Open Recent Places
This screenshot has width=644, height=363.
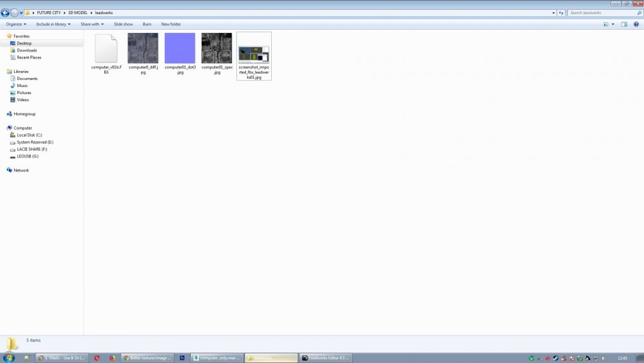click(x=29, y=57)
